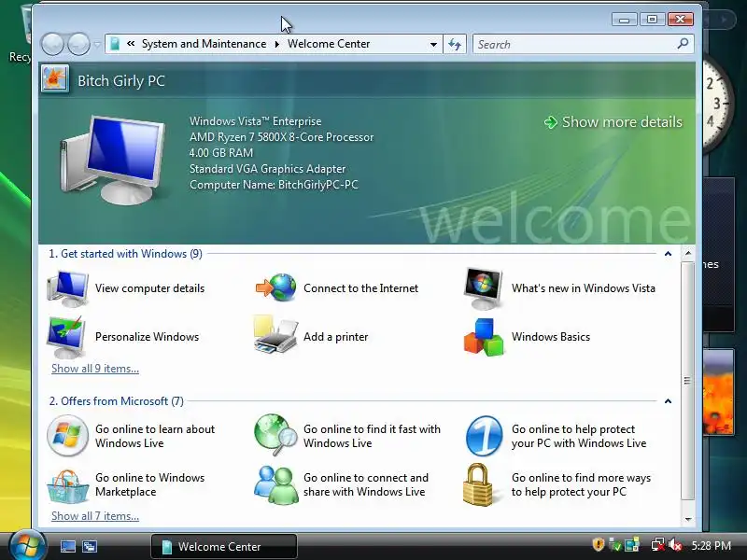Click the Connect to the Internet label
Viewport: 747px width, 560px height.
point(360,288)
